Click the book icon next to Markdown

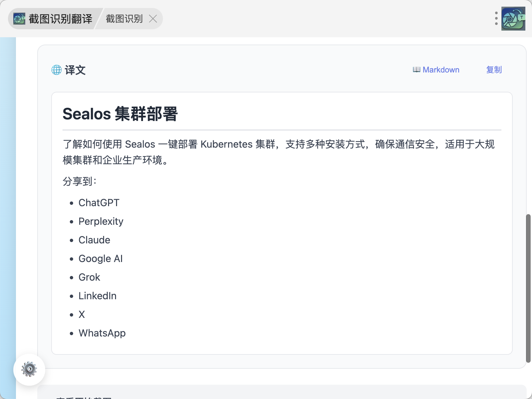416,70
